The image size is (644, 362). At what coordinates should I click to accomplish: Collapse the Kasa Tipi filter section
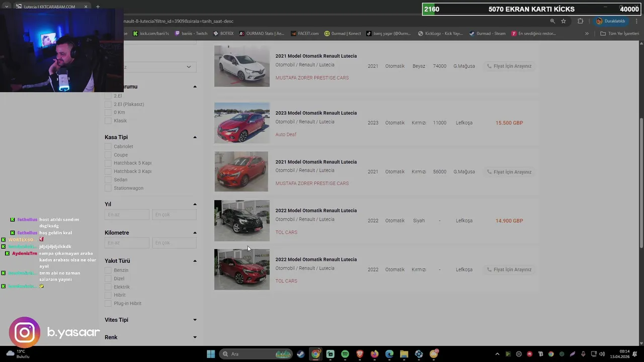click(x=195, y=137)
